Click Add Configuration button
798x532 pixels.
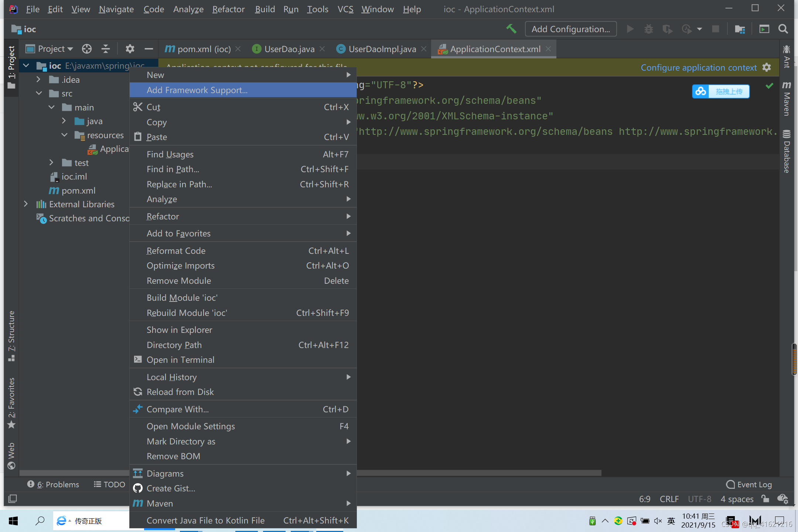[x=570, y=29]
